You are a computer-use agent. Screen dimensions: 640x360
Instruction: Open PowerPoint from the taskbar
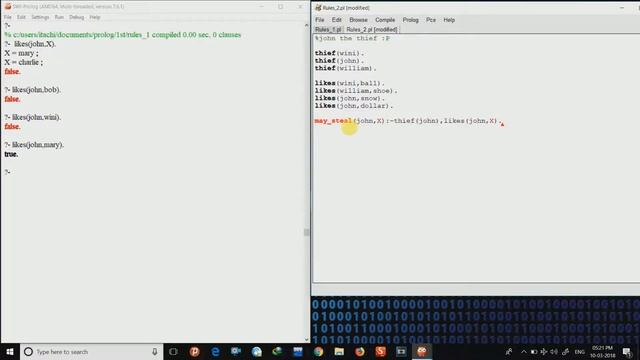[x=194, y=351]
